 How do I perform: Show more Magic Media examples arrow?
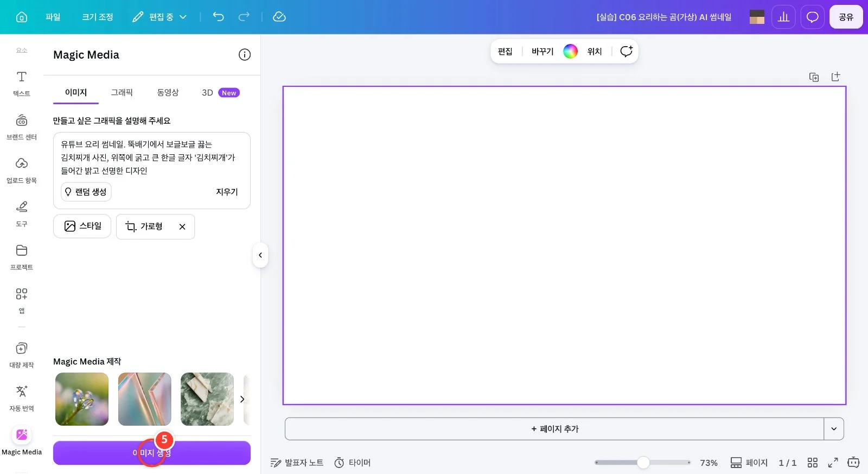[x=242, y=399]
